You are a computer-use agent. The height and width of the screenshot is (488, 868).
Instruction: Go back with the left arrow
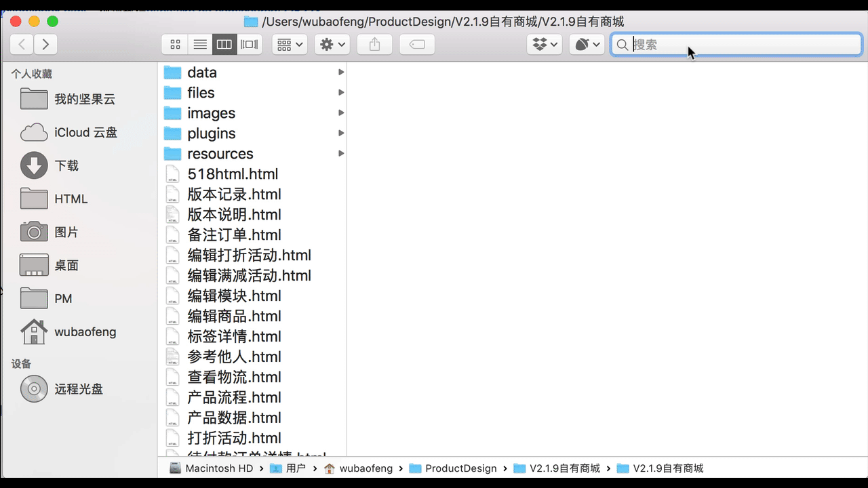tap(22, 45)
